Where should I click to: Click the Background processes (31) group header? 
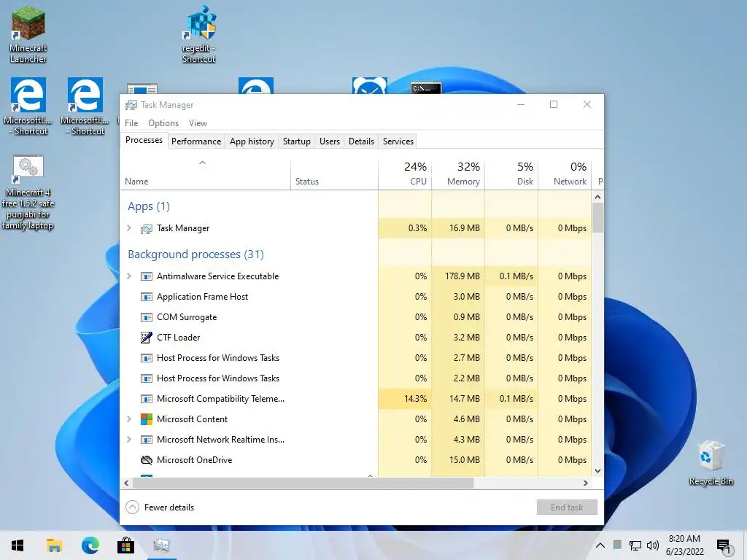click(x=196, y=254)
